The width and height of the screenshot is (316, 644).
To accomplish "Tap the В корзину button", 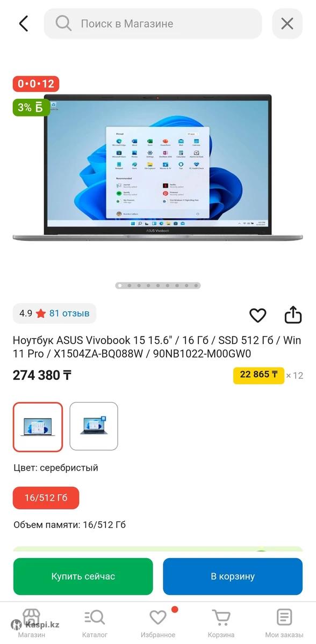I will pos(233,576).
